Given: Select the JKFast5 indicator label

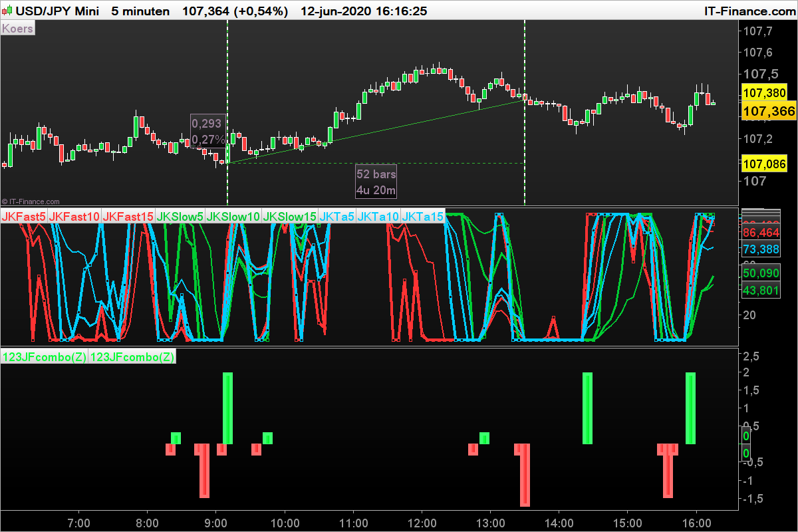Looking at the screenshot, I should coord(25,217).
